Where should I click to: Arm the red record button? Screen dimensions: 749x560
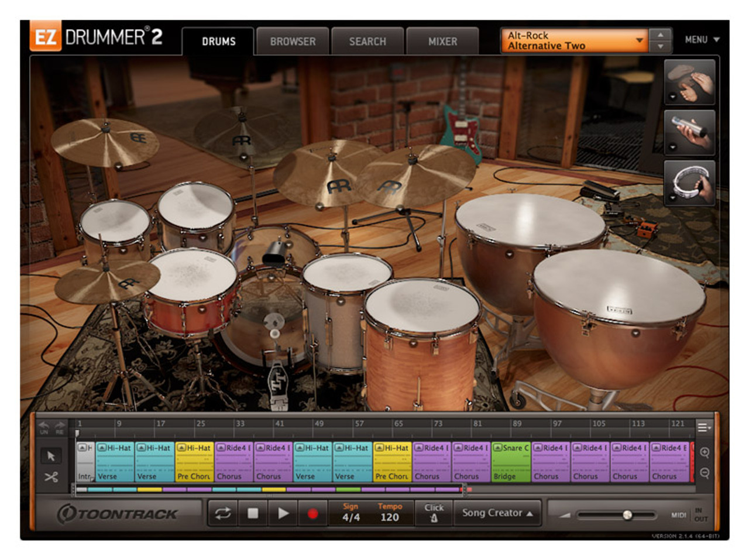[312, 513]
